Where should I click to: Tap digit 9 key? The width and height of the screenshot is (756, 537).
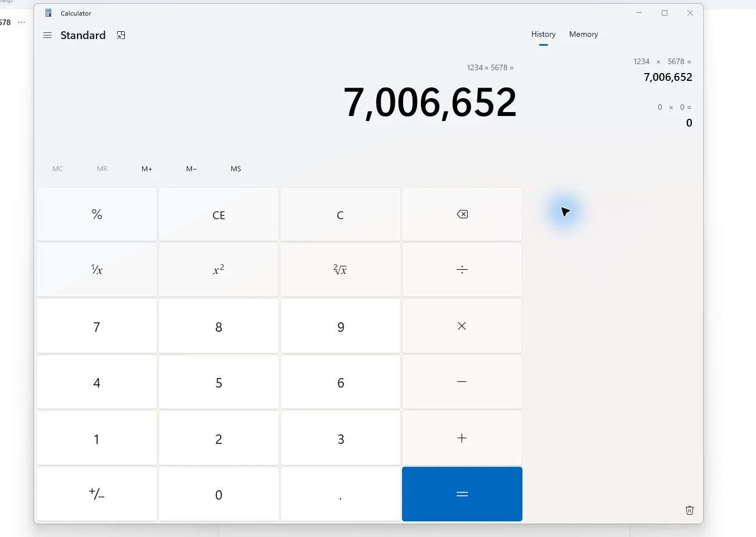[341, 326]
